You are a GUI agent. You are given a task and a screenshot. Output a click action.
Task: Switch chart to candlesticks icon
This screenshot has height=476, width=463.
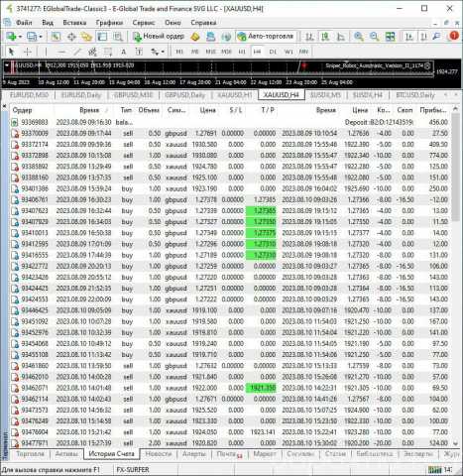point(325,37)
